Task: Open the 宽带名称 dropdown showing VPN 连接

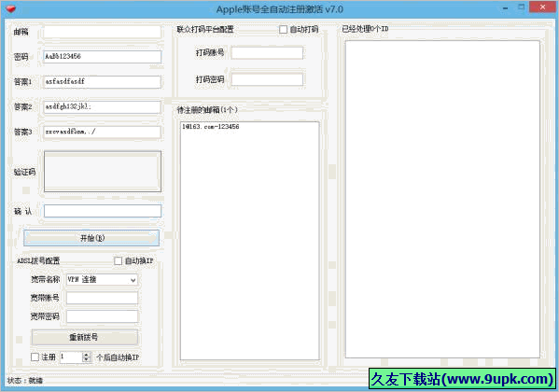Action: [102, 280]
